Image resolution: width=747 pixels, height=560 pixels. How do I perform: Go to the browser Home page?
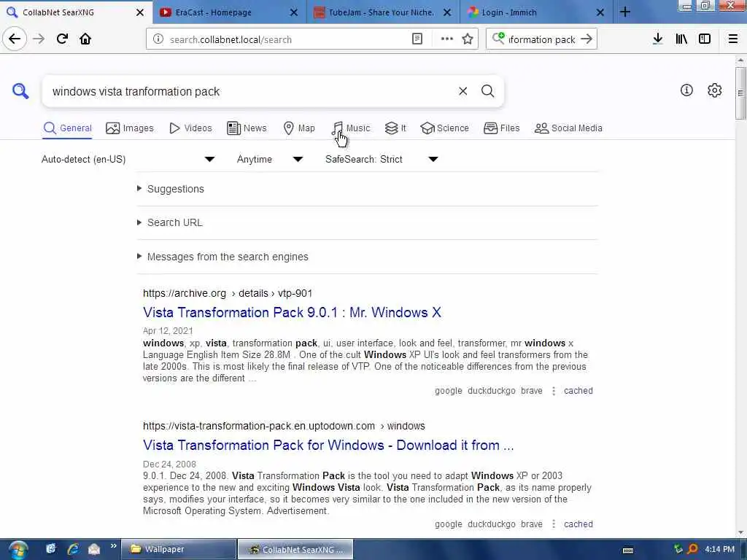click(85, 39)
